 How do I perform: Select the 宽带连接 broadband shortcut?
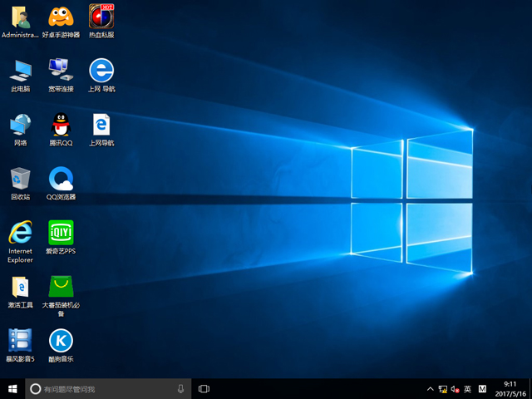(61, 71)
